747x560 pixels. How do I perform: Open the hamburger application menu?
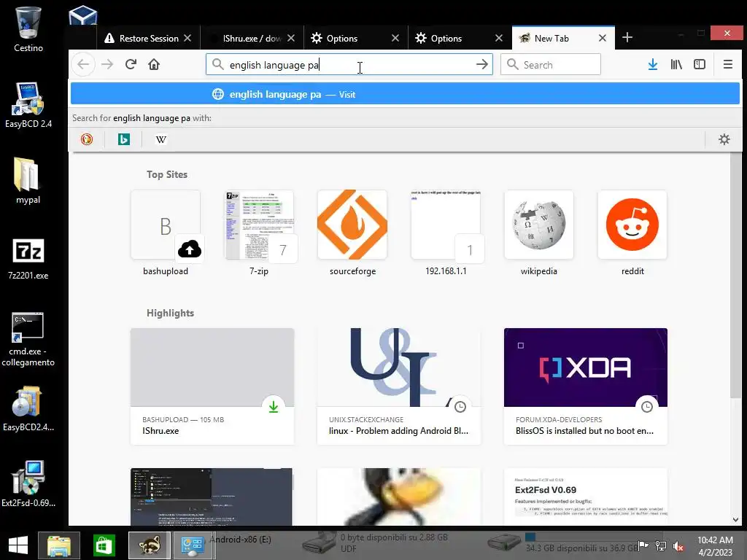(728, 64)
